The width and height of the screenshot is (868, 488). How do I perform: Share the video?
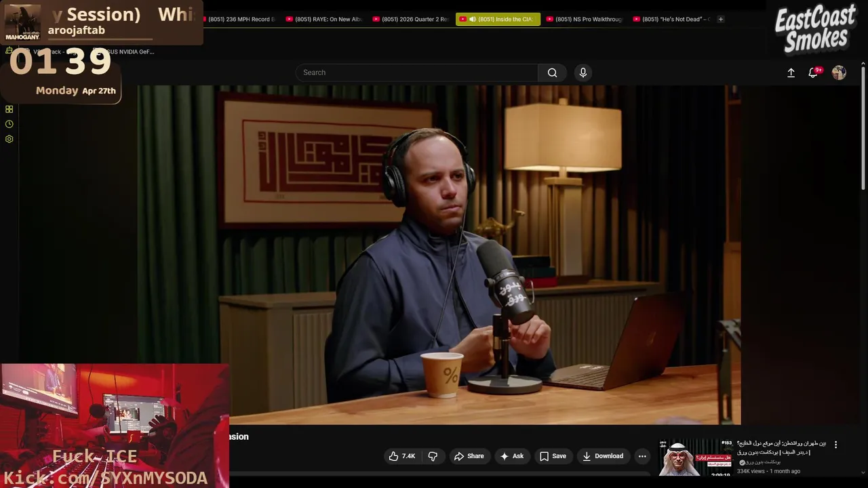click(x=469, y=456)
